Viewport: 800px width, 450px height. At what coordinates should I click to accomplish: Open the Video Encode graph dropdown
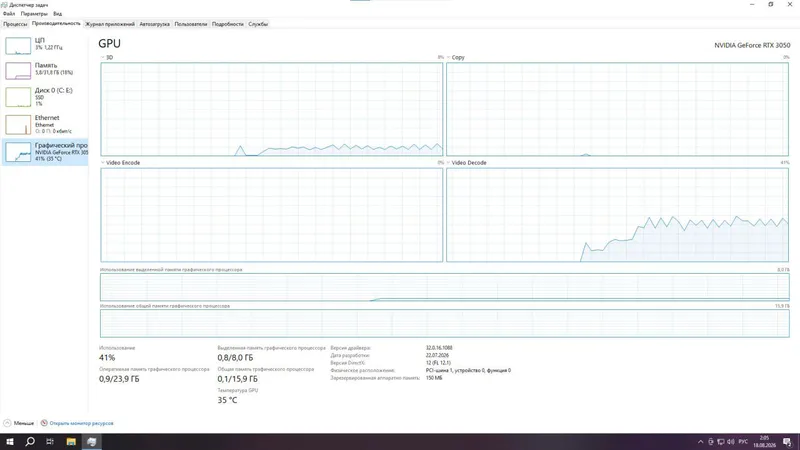pyautogui.click(x=103, y=163)
